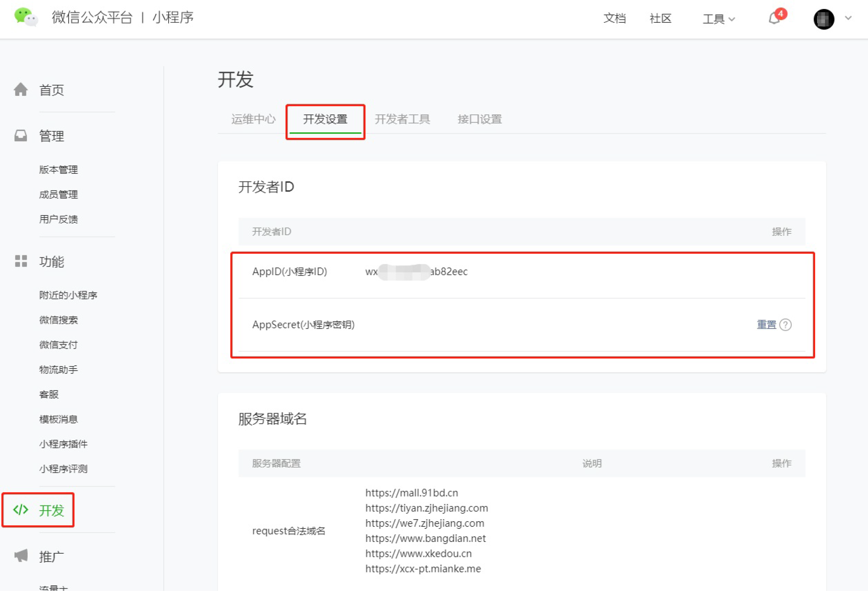868x591 pixels.
Task: Click https://www.xkedou.cn domain entry
Action: (418, 554)
